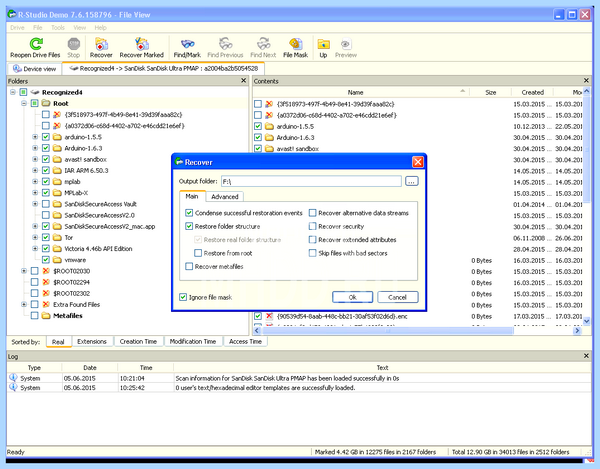This screenshot has height=469, width=600.
Task: Click the Contents horizontal scrollbar thumb
Action: 387,330
